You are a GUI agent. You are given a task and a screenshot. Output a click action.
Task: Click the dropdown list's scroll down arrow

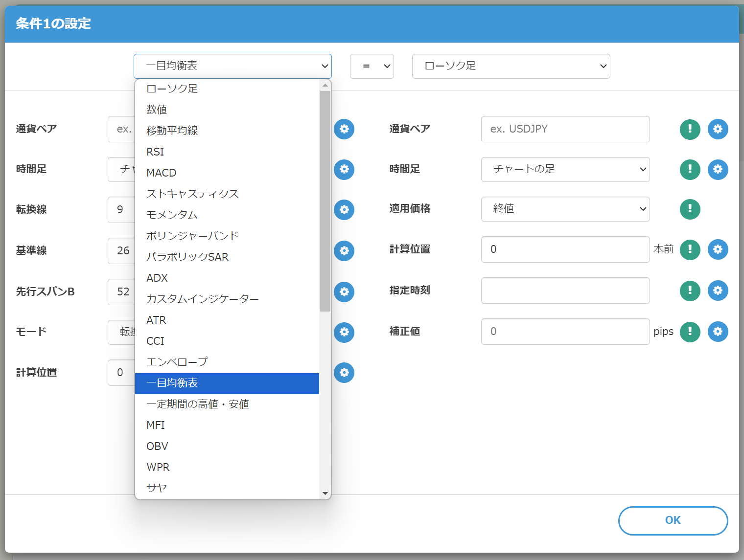[x=325, y=493]
